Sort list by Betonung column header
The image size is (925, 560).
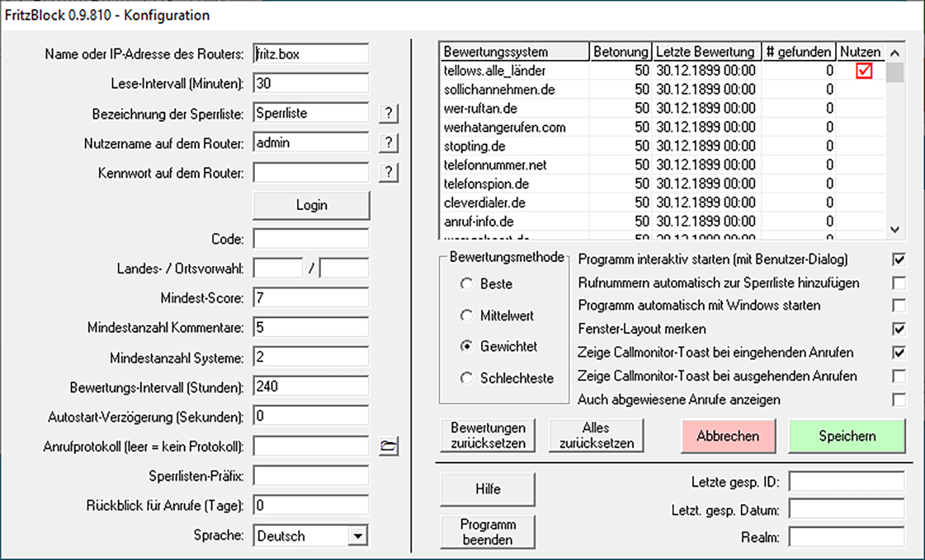[x=620, y=52]
